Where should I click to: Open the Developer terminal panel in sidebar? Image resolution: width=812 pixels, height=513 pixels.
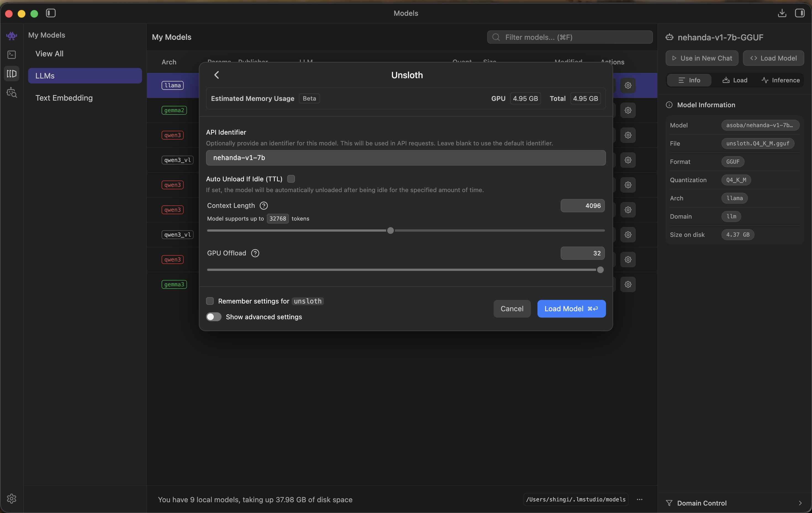pyautogui.click(x=12, y=54)
